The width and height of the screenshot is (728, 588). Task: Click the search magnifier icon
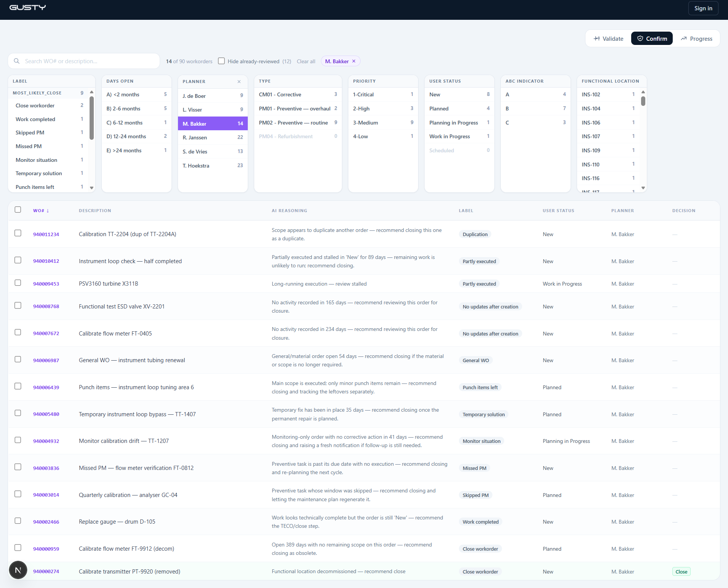coord(17,61)
